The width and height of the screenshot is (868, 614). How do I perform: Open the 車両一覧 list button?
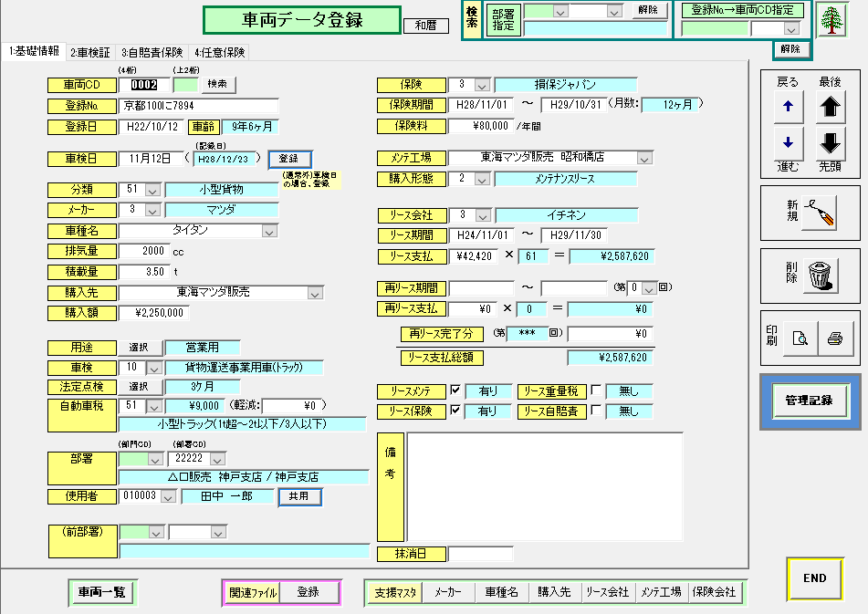click(x=102, y=592)
